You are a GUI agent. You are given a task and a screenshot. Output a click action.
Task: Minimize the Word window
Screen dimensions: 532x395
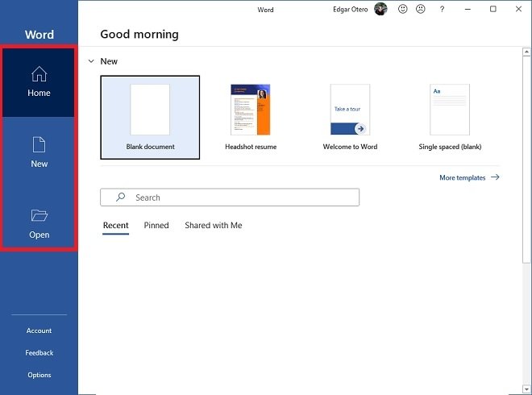click(468, 9)
